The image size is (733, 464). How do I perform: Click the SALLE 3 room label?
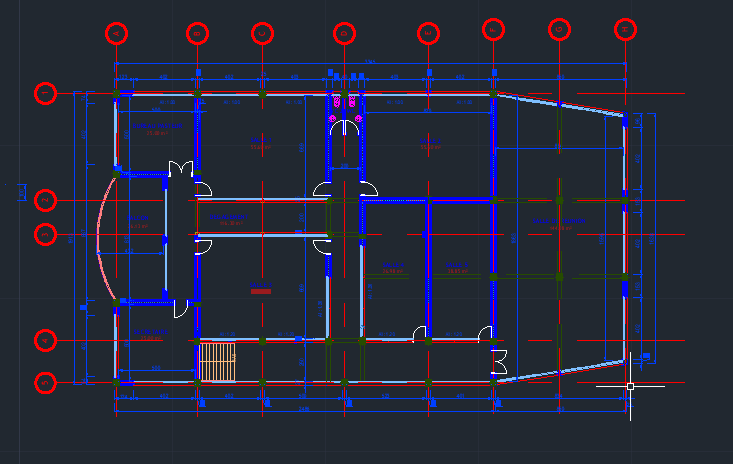(x=261, y=285)
